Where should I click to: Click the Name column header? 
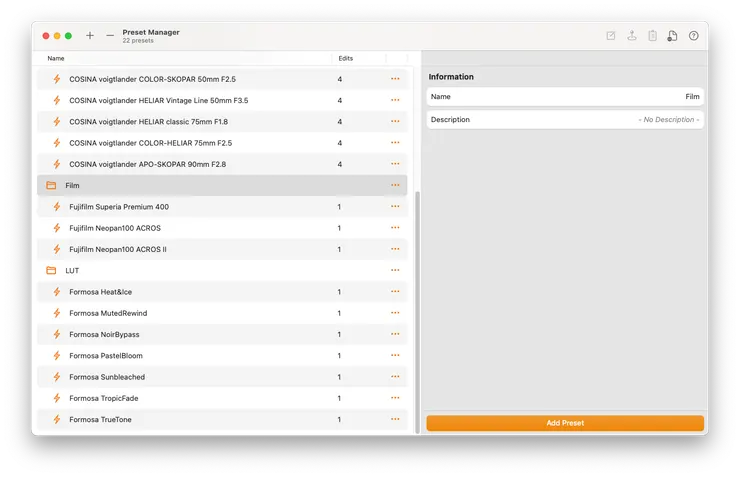tap(56, 59)
